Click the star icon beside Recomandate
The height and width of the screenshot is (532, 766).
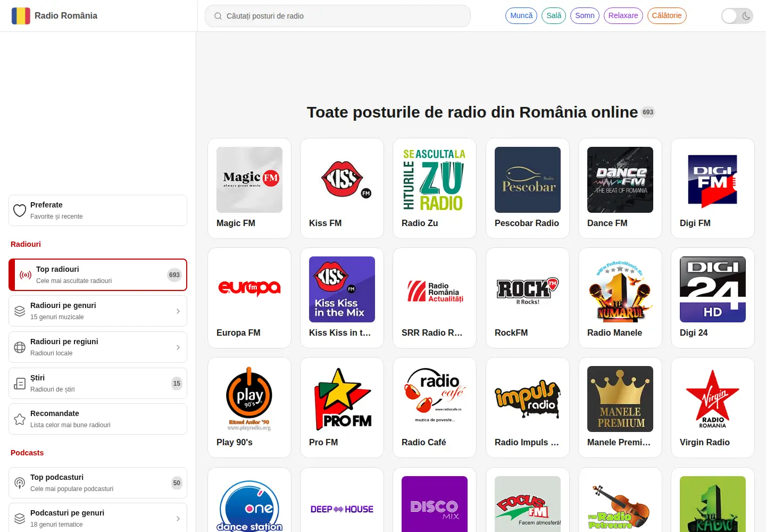point(20,419)
